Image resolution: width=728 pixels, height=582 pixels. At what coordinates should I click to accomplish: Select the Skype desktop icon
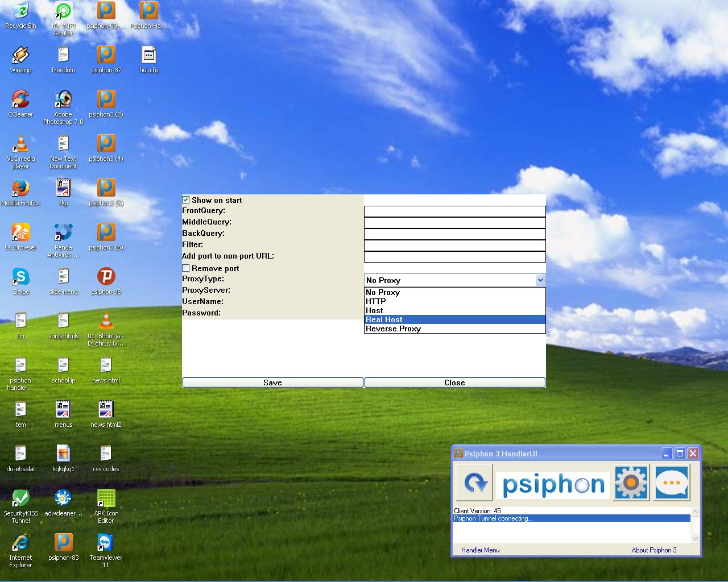coord(20,281)
